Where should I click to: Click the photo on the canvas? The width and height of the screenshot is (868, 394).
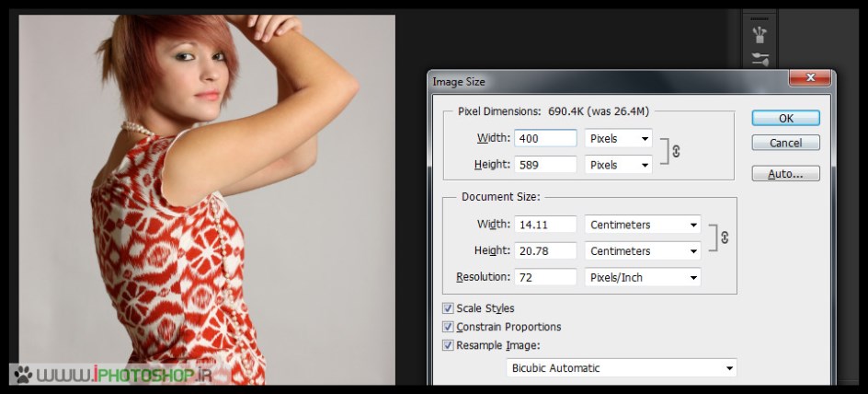(207, 200)
